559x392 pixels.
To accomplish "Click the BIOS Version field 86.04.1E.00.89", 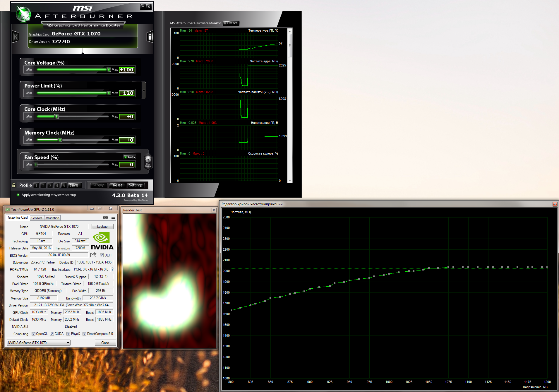I will [x=59, y=255].
